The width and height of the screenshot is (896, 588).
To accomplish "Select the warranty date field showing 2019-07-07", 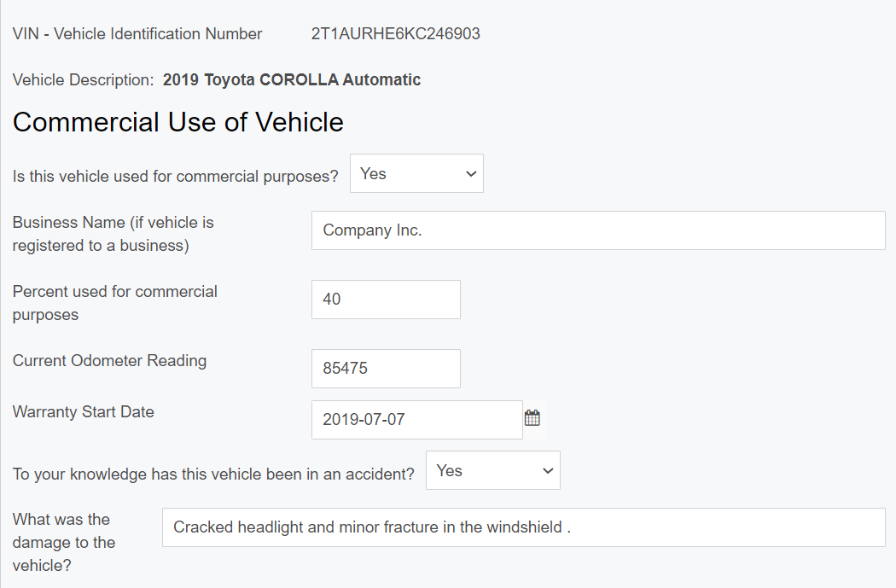I will click(x=416, y=420).
